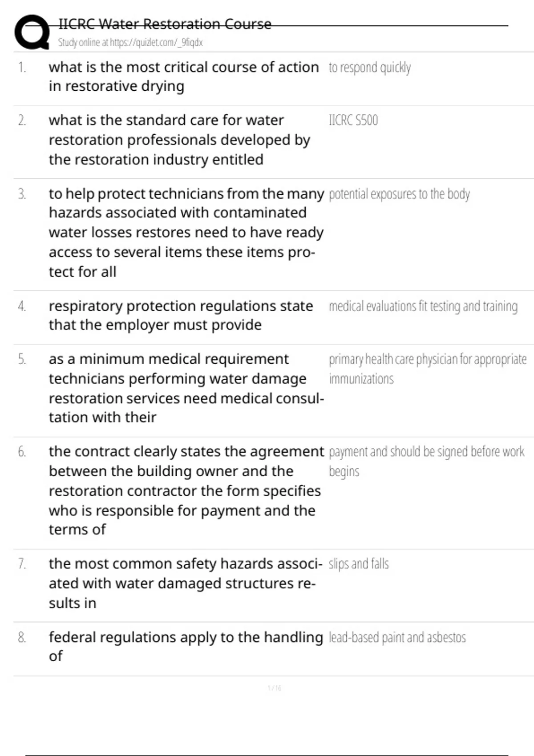Click answer "payment and should be signed before work begins"
534x756 pixels.
[426, 461]
